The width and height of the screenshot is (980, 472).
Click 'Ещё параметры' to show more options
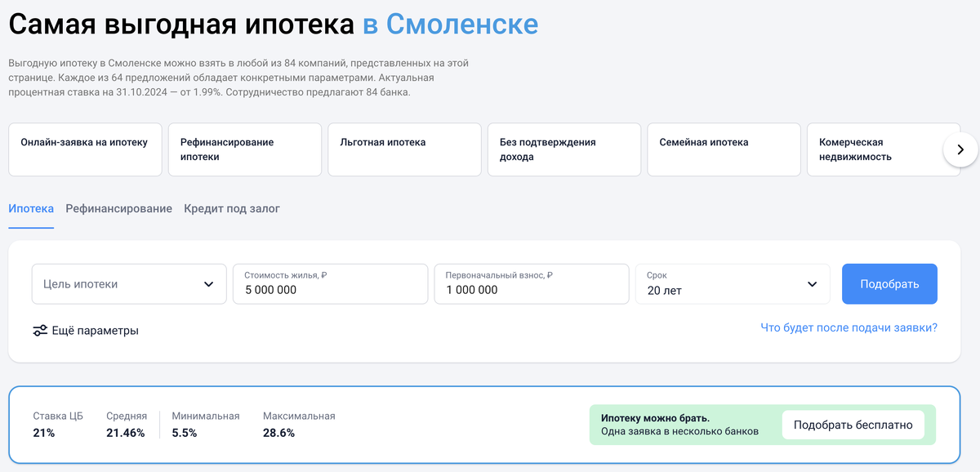point(96,331)
